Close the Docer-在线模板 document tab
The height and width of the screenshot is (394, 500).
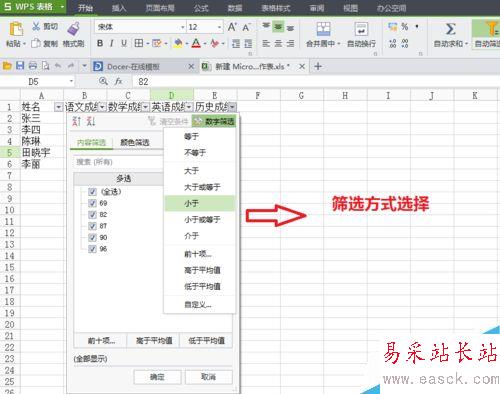(191, 67)
